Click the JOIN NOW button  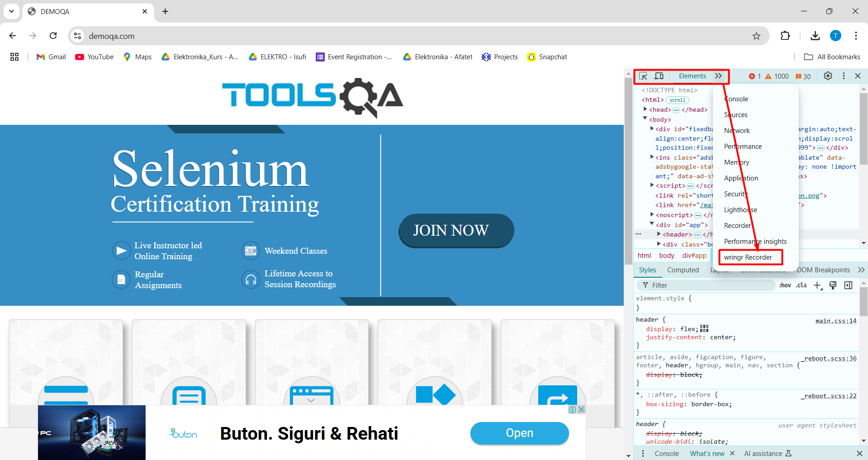click(456, 231)
